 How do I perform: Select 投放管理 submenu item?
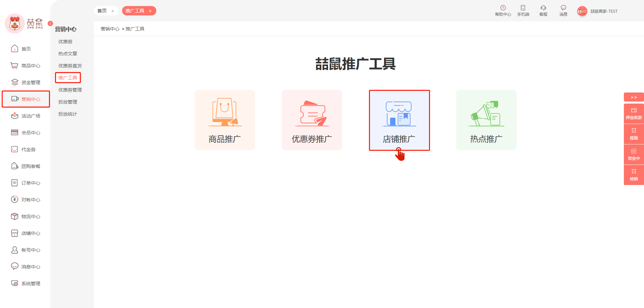[x=68, y=102]
